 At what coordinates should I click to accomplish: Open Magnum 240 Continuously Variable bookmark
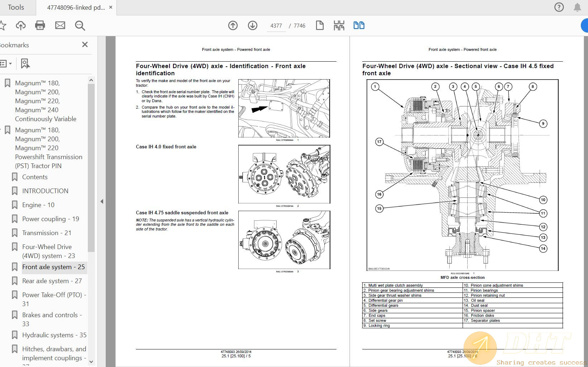pyautogui.click(x=46, y=101)
